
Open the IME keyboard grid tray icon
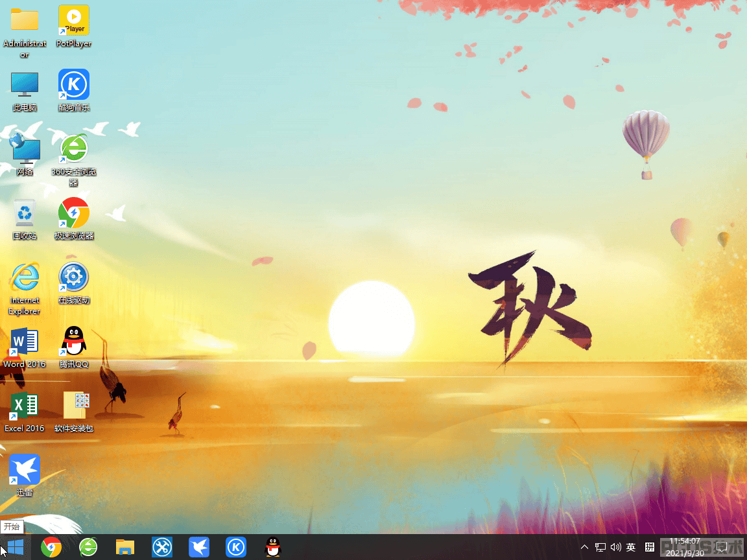(x=649, y=547)
